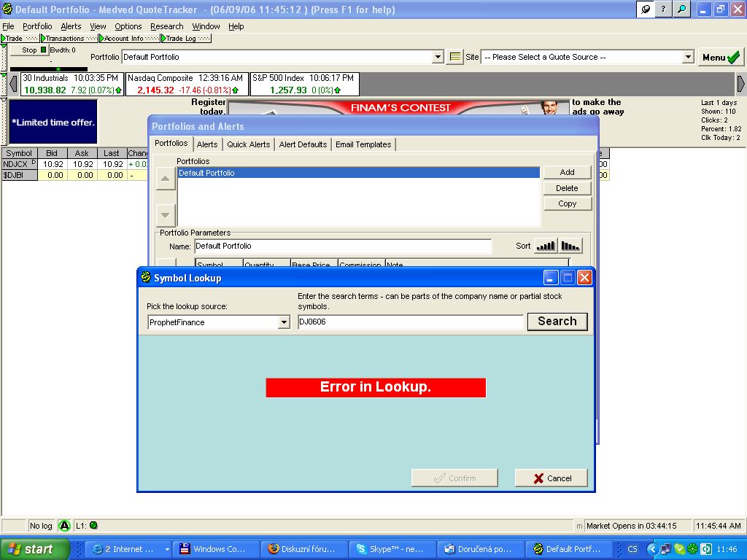
Task: Click the sort ascending bars icon
Action: (546, 246)
